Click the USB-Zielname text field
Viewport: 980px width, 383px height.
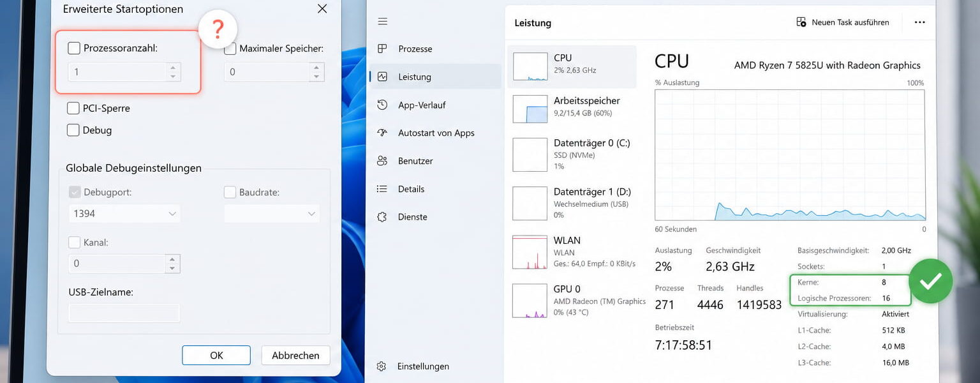(x=124, y=313)
